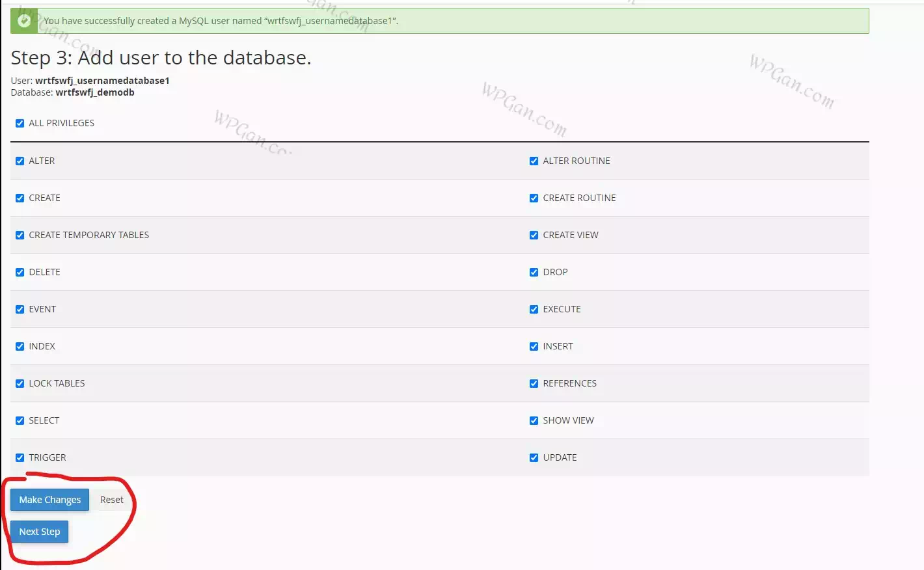This screenshot has height=570, width=924.
Task: Uncheck the UPDATE privilege checkbox
Action: click(x=534, y=457)
